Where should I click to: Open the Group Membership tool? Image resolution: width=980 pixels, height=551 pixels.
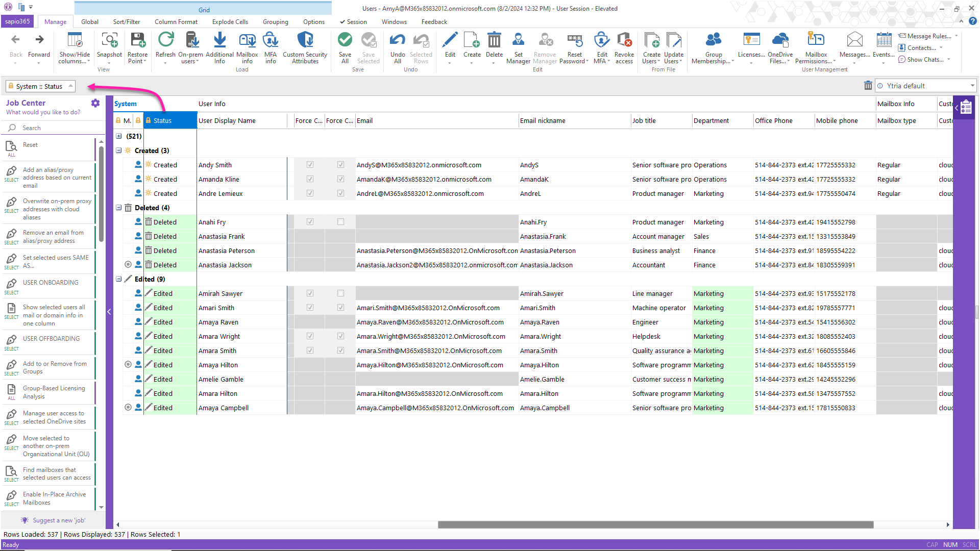click(713, 47)
